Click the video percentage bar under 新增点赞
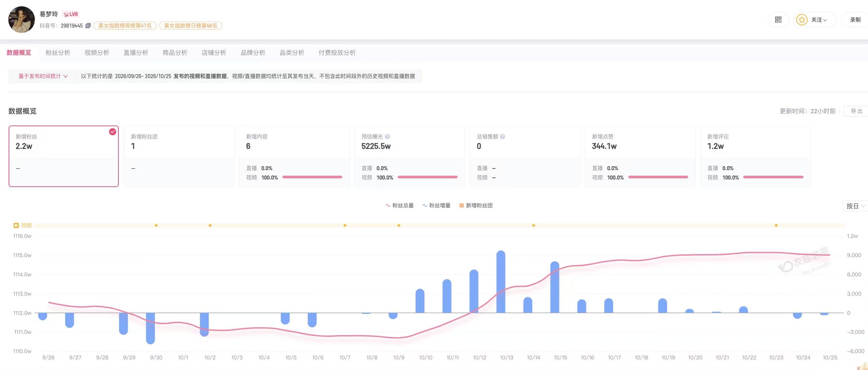Viewport: 868px width, 370px height. click(x=658, y=177)
